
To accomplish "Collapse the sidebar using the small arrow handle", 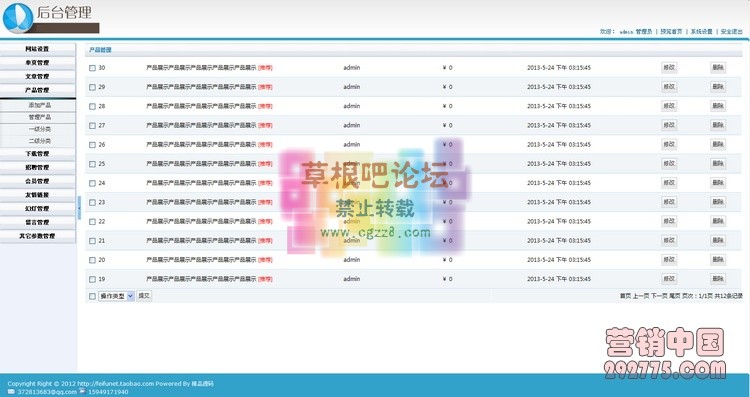I will [79, 208].
